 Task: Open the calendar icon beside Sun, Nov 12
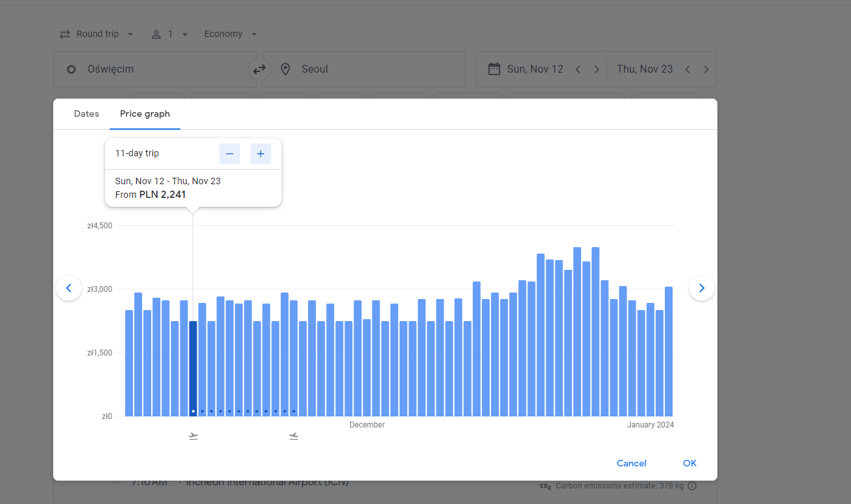coord(494,69)
